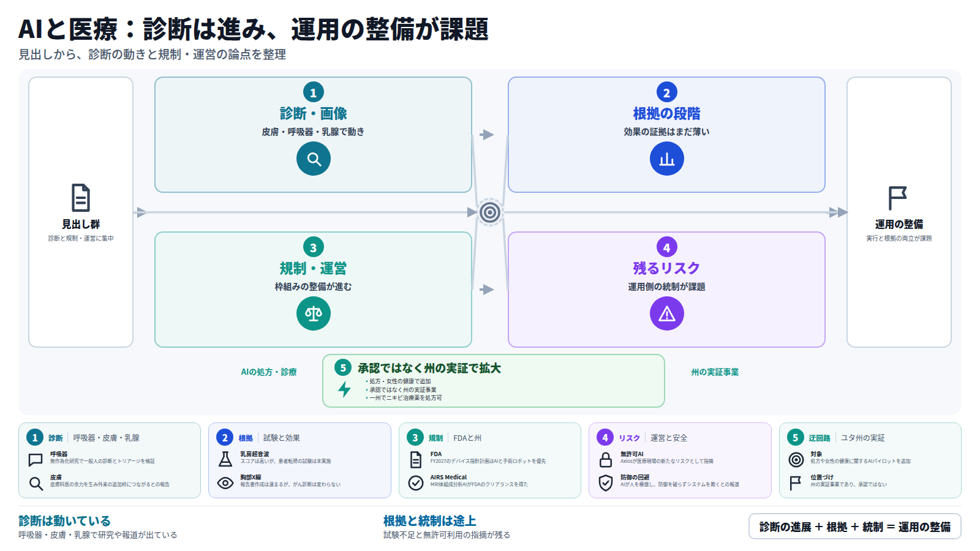The image size is (980, 551).
Task: Click the 規制 label in bottom card 3
Action: click(436, 438)
